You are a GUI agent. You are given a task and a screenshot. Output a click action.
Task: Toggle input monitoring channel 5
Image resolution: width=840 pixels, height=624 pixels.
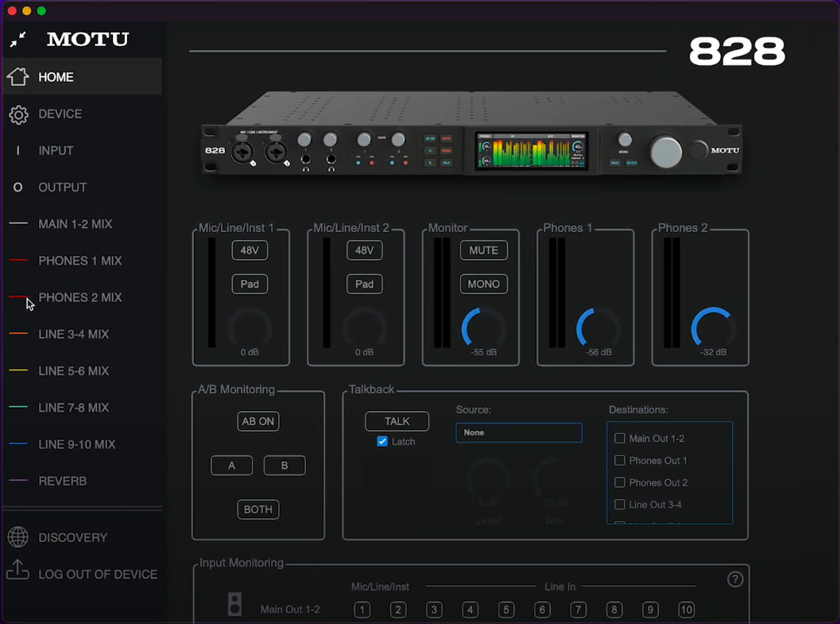pos(506,610)
